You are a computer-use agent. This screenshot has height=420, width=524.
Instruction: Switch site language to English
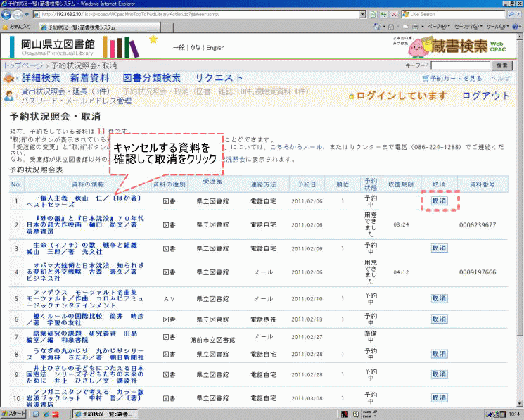[x=215, y=48]
